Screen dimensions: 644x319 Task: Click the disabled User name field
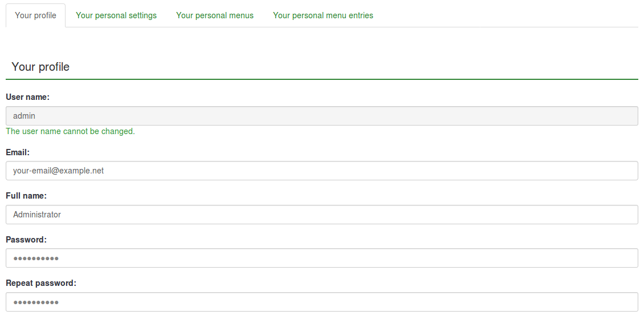tap(321, 116)
